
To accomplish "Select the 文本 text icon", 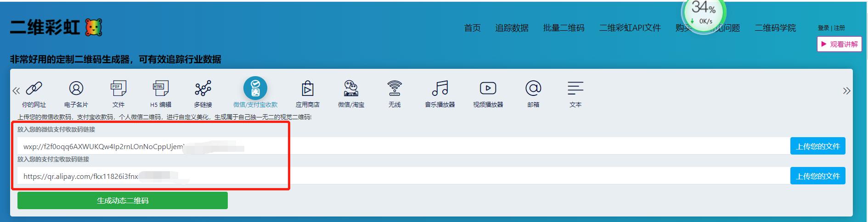I will tap(575, 89).
